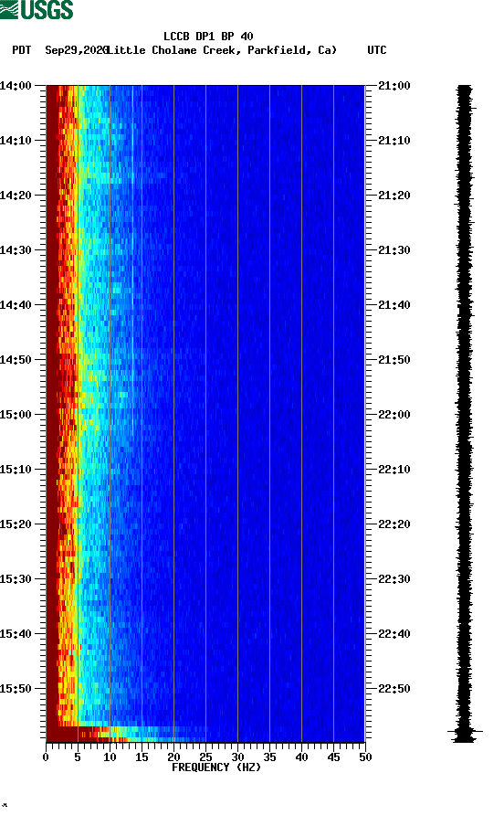This screenshot has width=504, height=815.
Task: Click the 21:20 UTC time label
Action: [x=394, y=196]
